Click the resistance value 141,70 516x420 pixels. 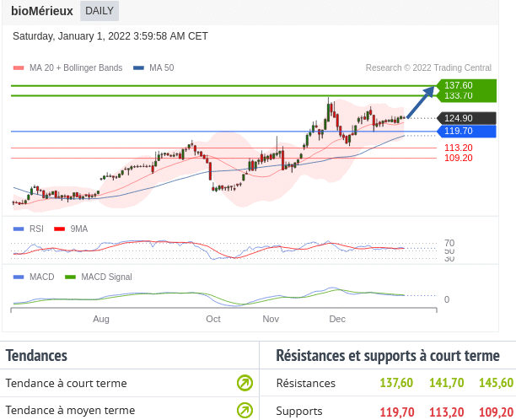point(447,383)
